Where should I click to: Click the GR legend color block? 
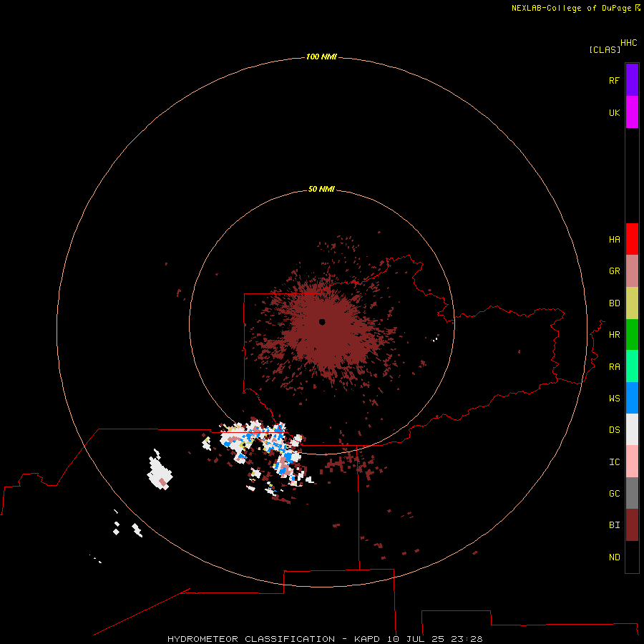(632, 271)
